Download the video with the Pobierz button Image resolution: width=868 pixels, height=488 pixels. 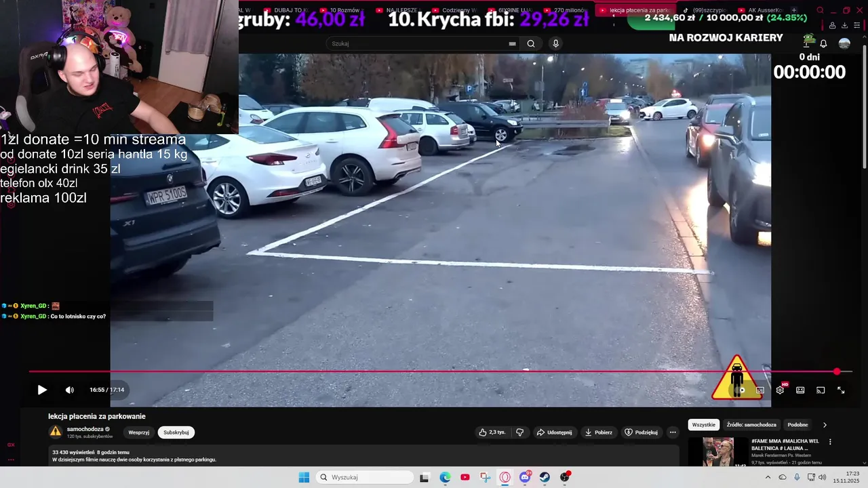click(599, 432)
